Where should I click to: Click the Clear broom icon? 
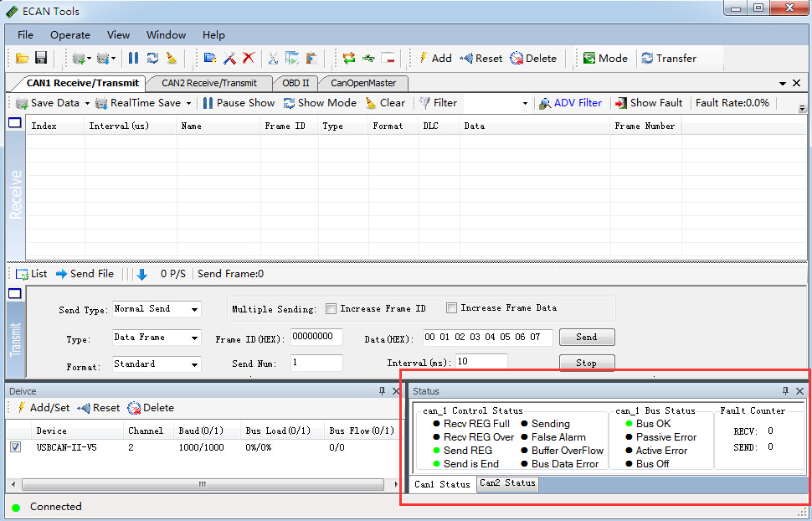371,103
